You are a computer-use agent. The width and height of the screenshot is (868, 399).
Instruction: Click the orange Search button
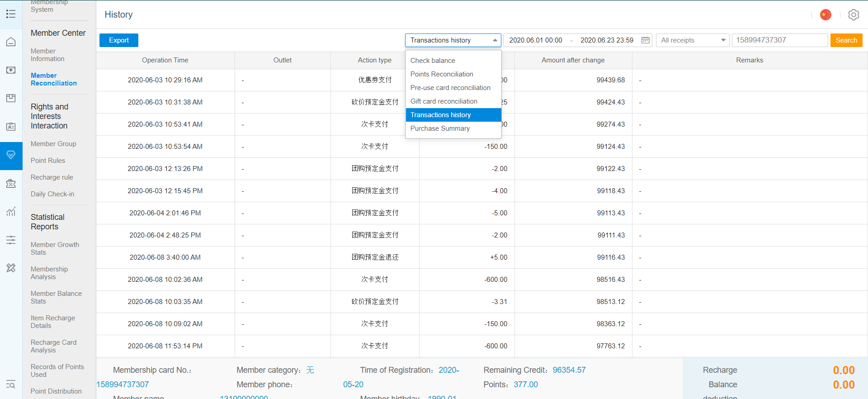[846, 40]
